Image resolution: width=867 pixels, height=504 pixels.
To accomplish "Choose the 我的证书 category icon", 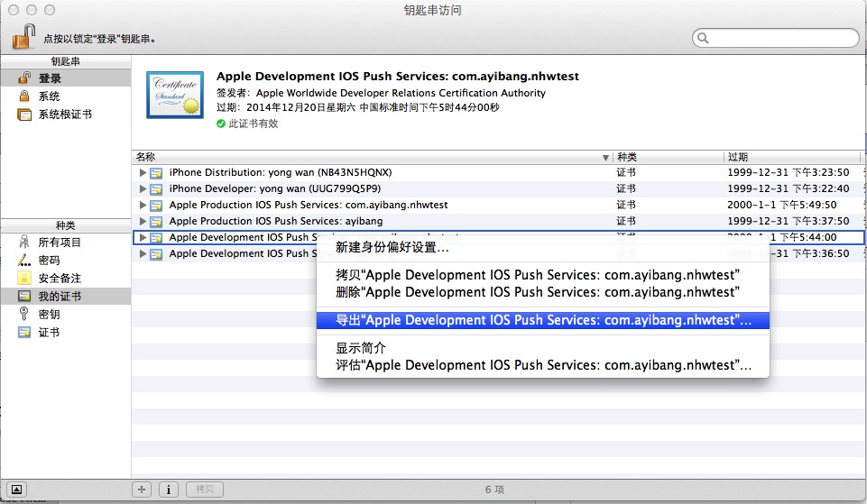I will point(24,297).
